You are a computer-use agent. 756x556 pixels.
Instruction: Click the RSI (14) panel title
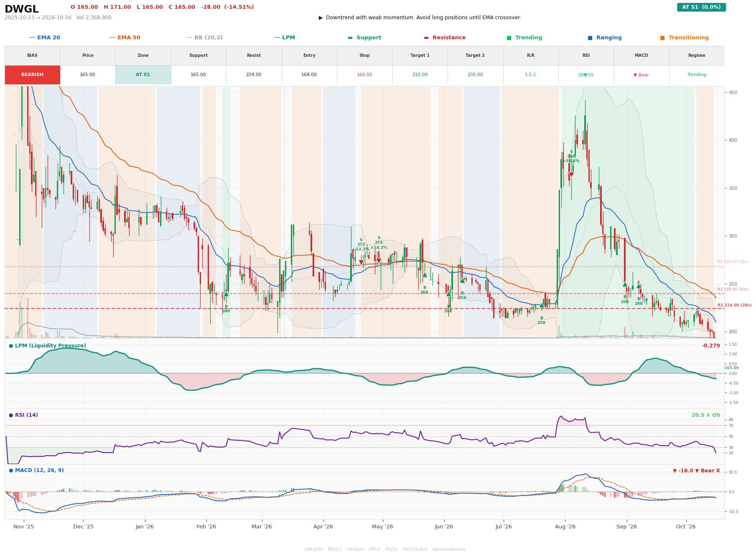[x=23, y=415]
